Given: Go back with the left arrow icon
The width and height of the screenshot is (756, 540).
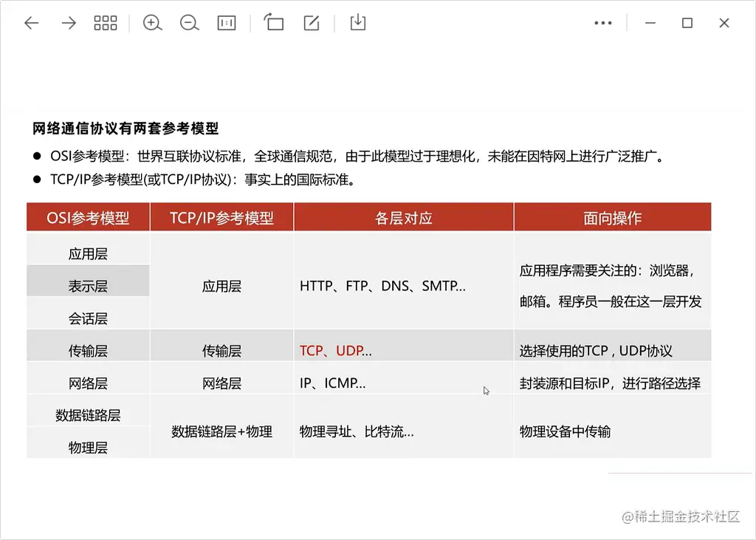Looking at the screenshot, I should pyautogui.click(x=31, y=23).
